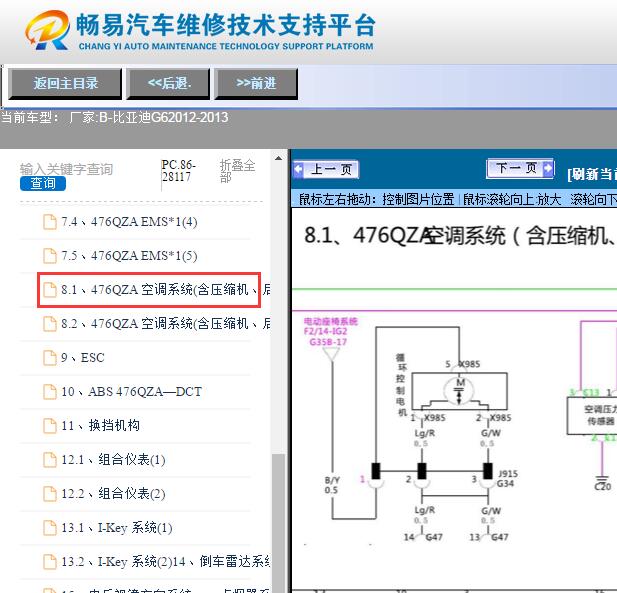Click the 当前车型 比亚迪G6 2012-2013 label
The image size is (617, 593).
(115, 117)
